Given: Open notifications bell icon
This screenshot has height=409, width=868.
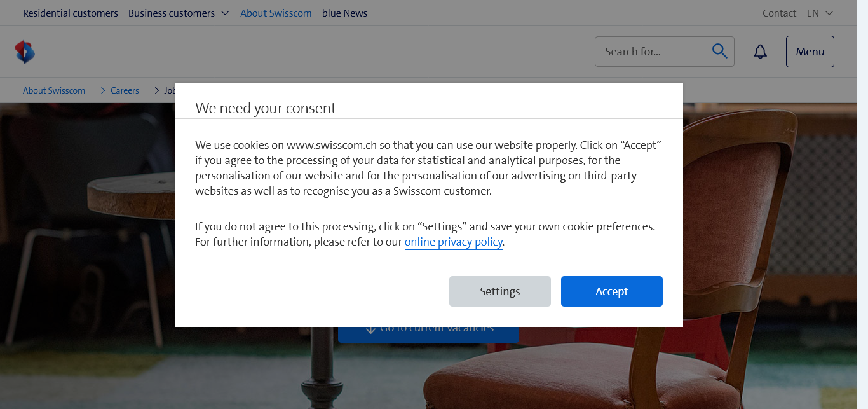Looking at the screenshot, I should (760, 52).
